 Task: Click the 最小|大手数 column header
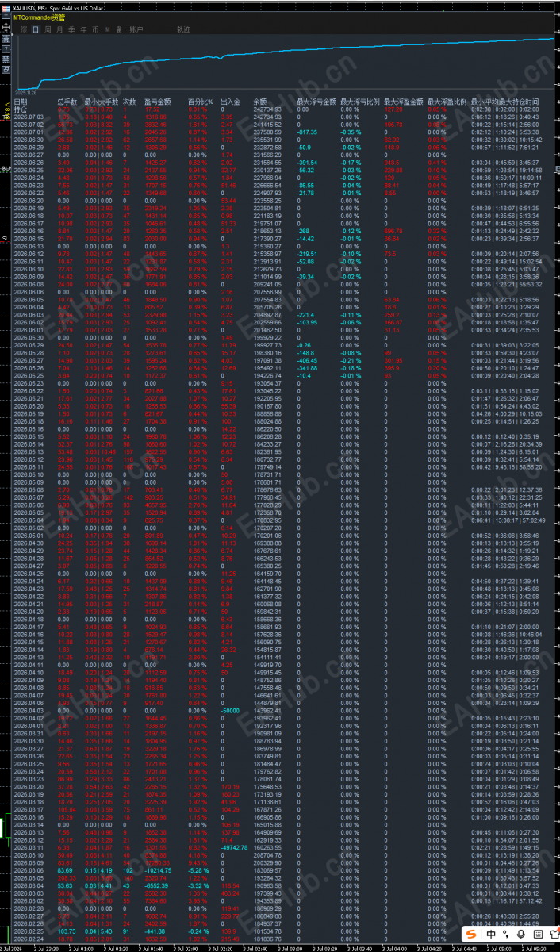point(102,102)
